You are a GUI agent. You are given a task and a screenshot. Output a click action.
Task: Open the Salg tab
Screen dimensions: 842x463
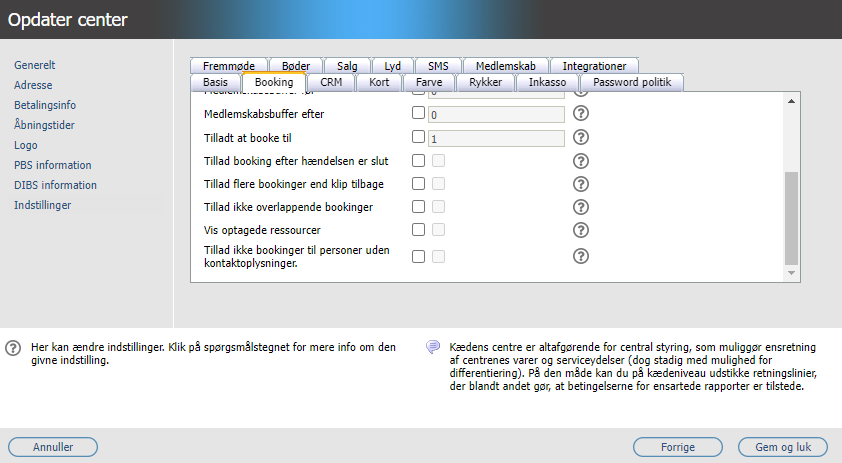click(x=347, y=66)
